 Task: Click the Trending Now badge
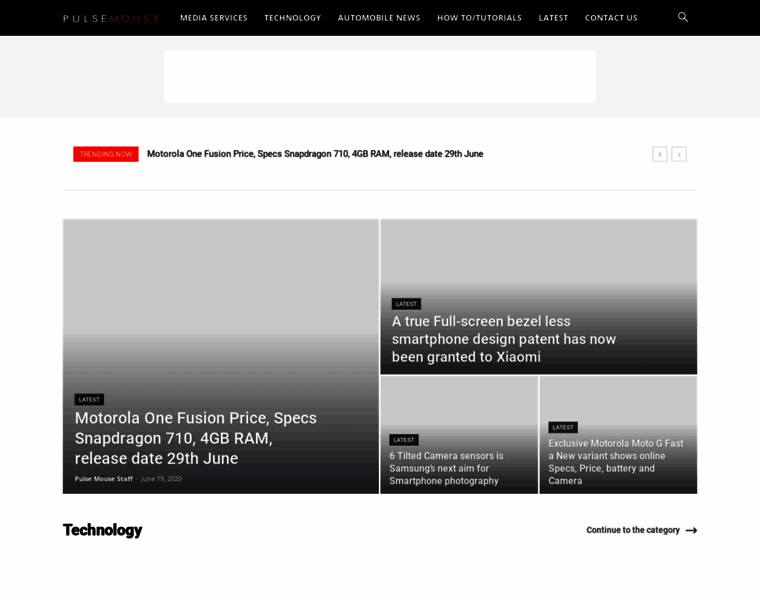pyautogui.click(x=106, y=154)
